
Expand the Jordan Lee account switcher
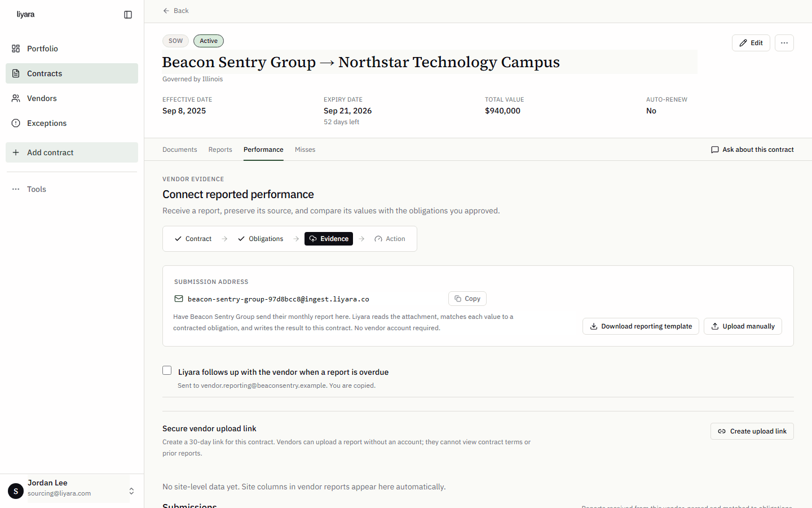coord(131,491)
